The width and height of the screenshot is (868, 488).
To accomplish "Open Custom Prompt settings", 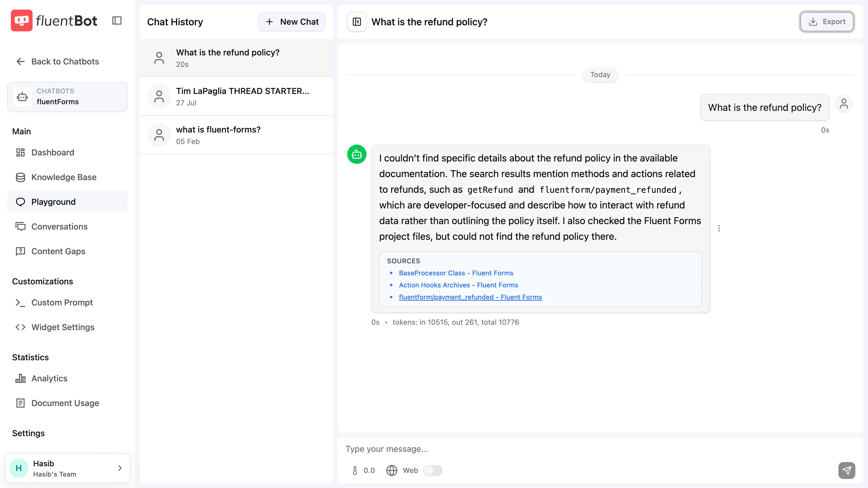I will [68, 302].
